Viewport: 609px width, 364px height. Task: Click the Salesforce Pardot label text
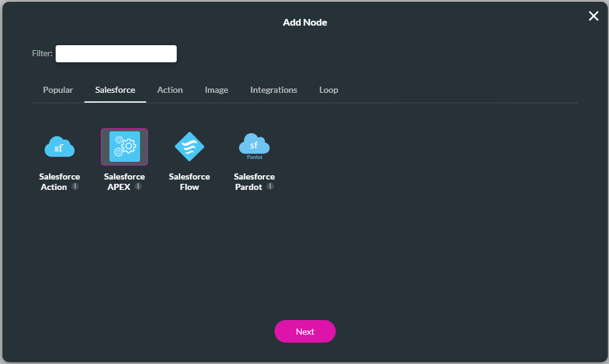(x=254, y=181)
